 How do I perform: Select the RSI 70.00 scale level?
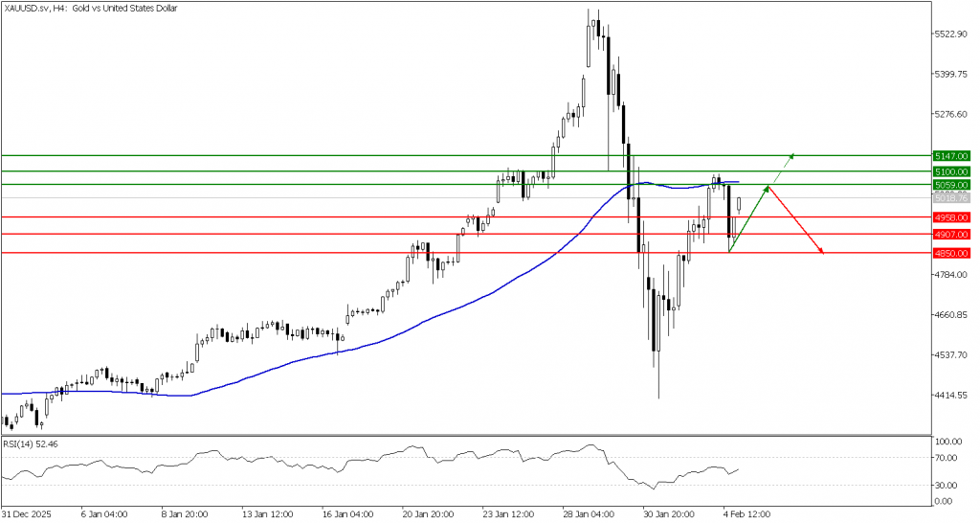tap(947, 459)
